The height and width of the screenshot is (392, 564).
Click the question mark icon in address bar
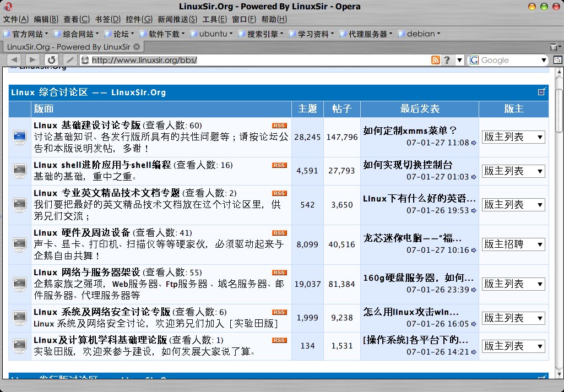coord(446,60)
